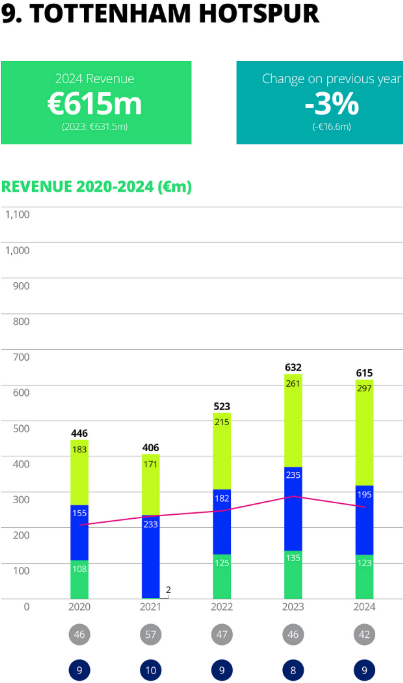Click the 2024 blue segment labeled 195
Image resolution: width=403 pixels, height=683 pixels.
[x=364, y=520]
